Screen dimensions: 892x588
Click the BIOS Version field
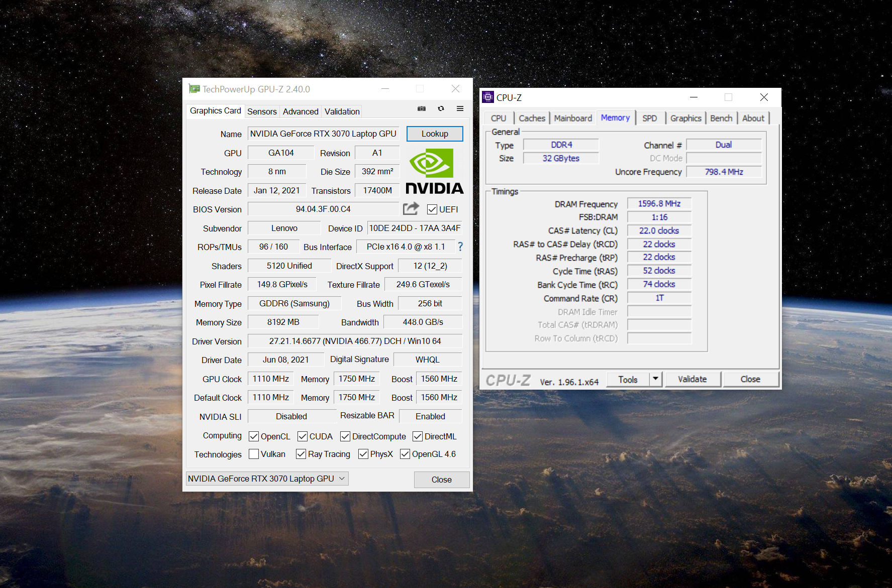pos(323,209)
